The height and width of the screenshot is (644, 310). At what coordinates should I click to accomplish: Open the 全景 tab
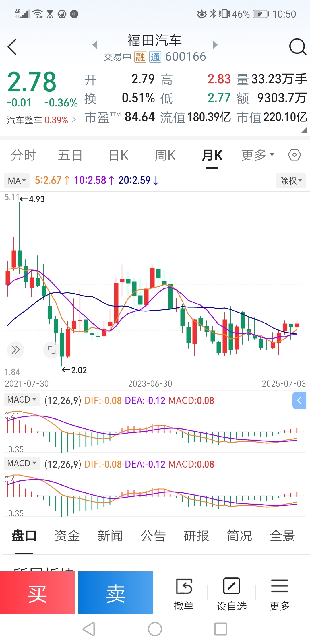pos(282,536)
